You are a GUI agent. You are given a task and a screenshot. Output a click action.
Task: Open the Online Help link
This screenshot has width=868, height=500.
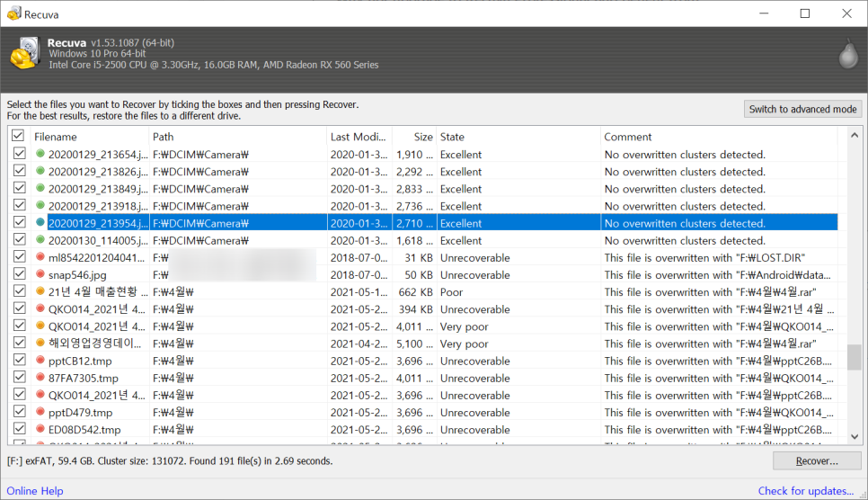click(35, 491)
